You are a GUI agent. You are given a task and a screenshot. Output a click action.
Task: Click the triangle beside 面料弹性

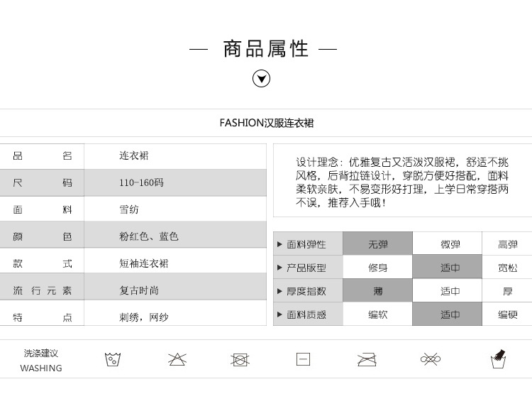coord(279,244)
